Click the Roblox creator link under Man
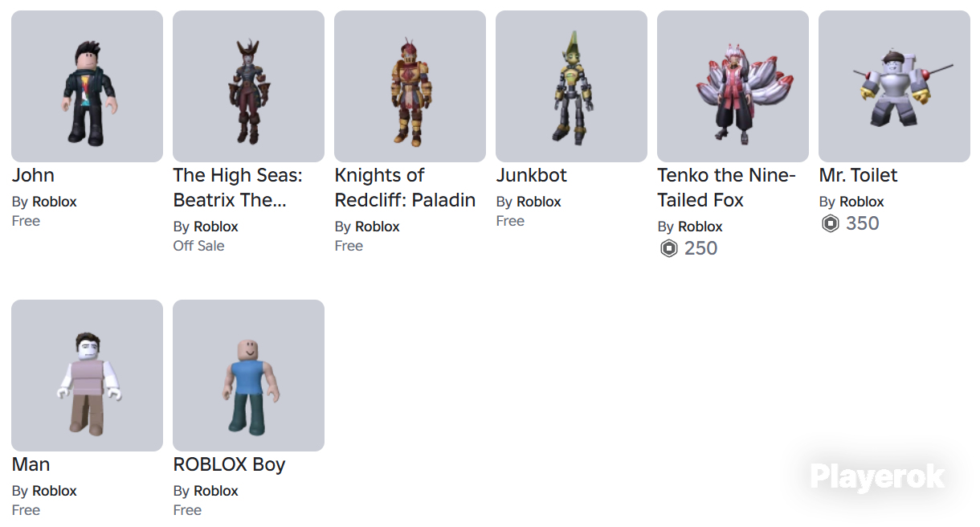The height and width of the screenshot is (527, 980). pos(55,491)
